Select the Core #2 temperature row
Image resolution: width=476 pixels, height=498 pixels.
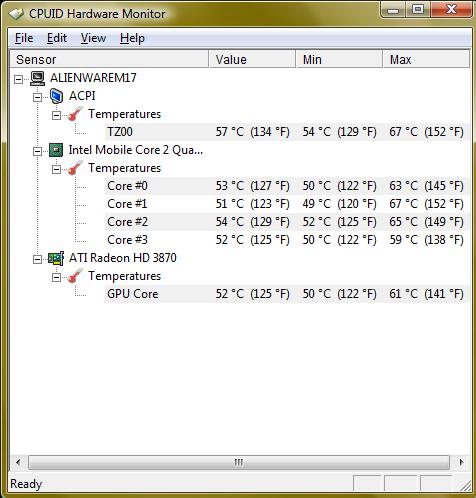[287, 222]
